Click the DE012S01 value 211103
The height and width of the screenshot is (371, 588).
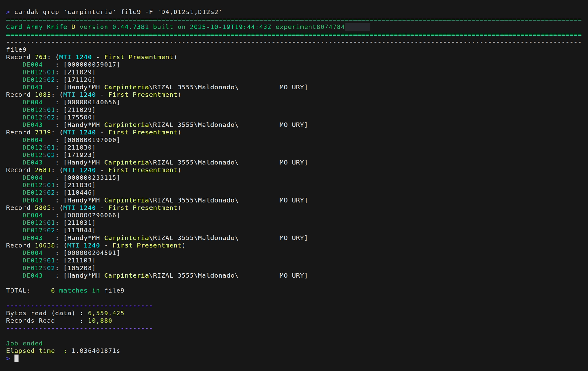pyautogui.click(x=80, y=261)
